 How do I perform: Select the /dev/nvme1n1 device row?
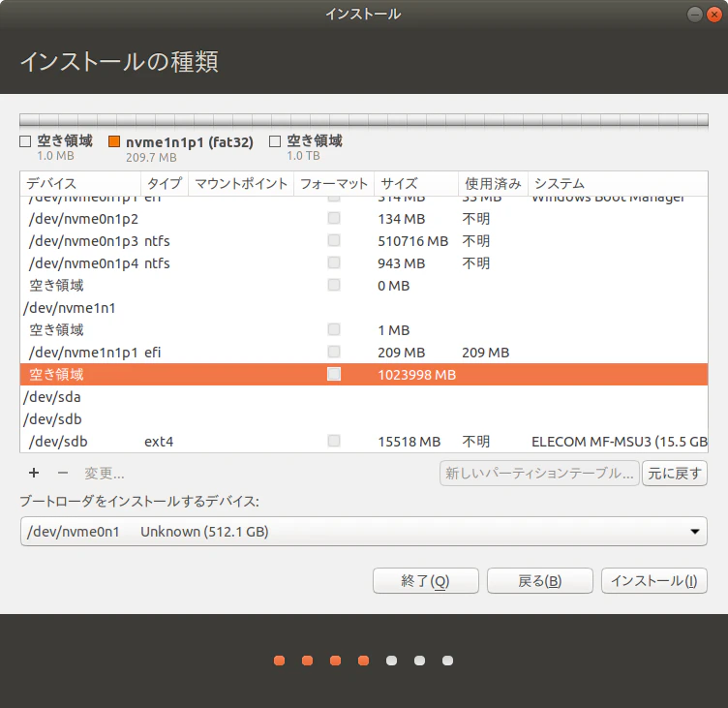click(364, 308)
